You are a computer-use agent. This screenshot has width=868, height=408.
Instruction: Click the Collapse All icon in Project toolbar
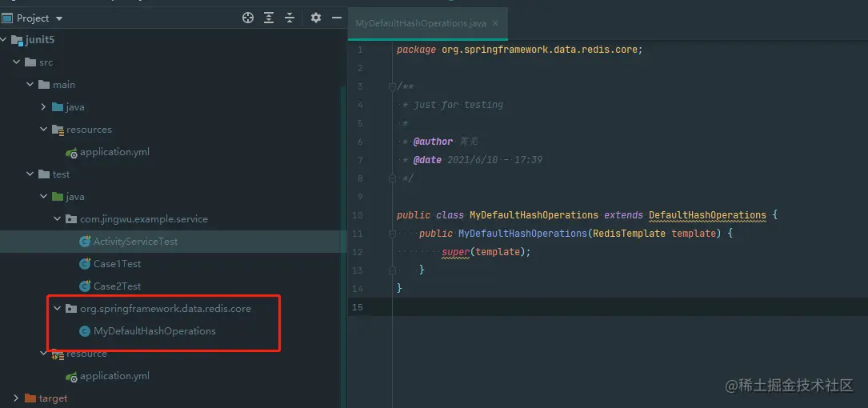(x=290, y=18)
